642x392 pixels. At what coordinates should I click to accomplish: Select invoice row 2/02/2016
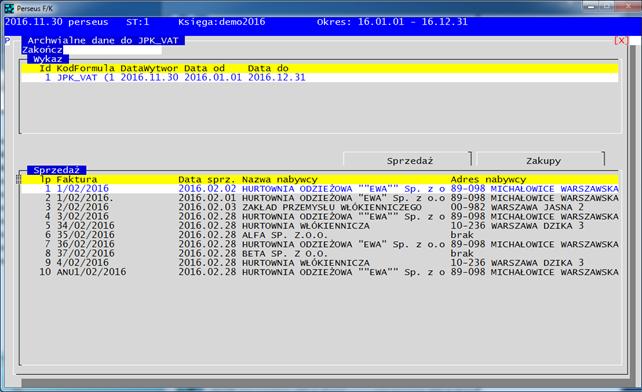[319, 207]
